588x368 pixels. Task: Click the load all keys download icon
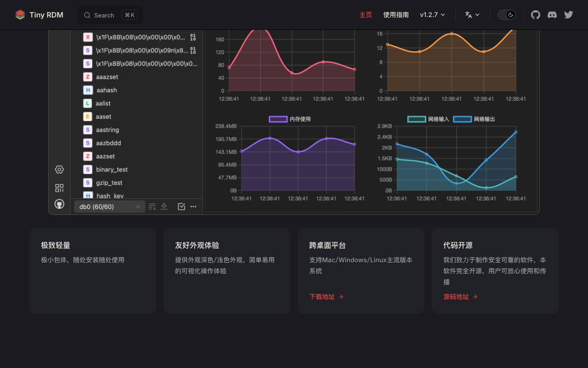pyautogui.click(x=164, y=207)
